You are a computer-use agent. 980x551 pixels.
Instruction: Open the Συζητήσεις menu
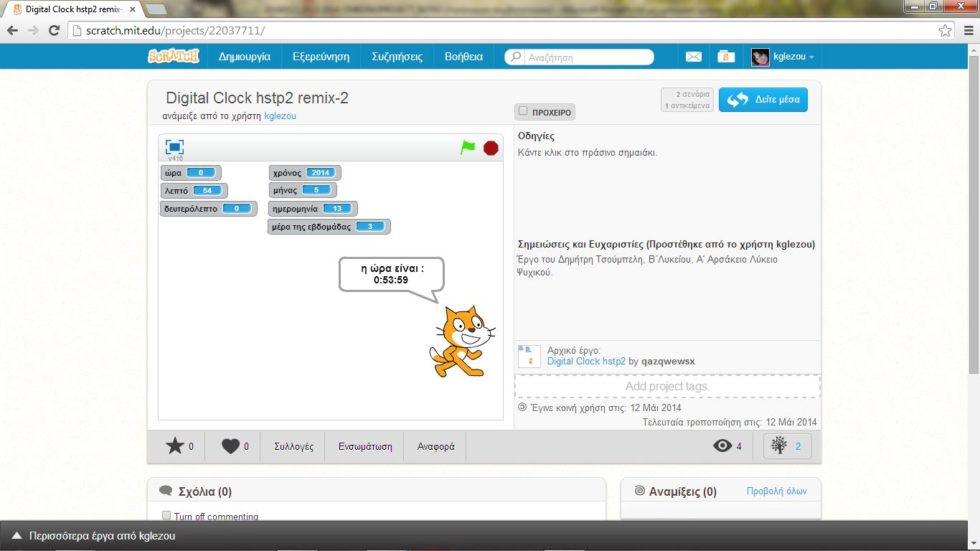(x=397, y=57)
